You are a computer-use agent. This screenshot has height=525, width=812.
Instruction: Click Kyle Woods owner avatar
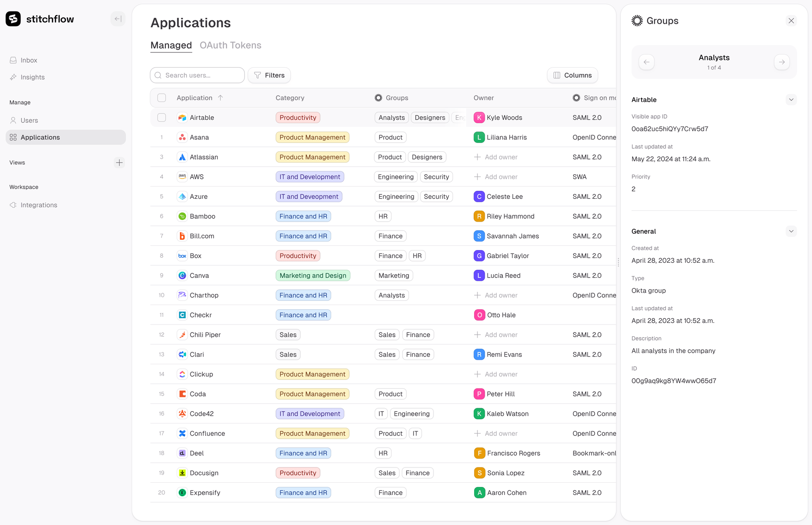(479, 118)
